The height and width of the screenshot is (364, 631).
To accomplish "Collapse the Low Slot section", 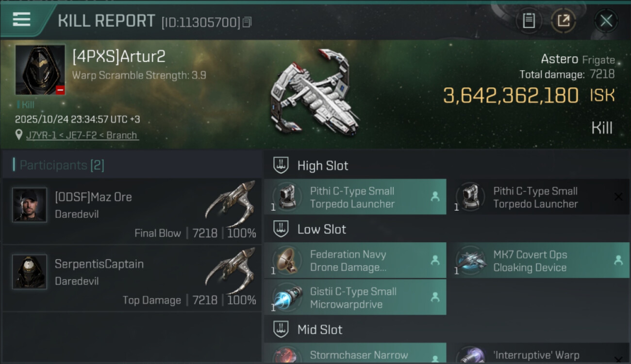I will point(281,229).
